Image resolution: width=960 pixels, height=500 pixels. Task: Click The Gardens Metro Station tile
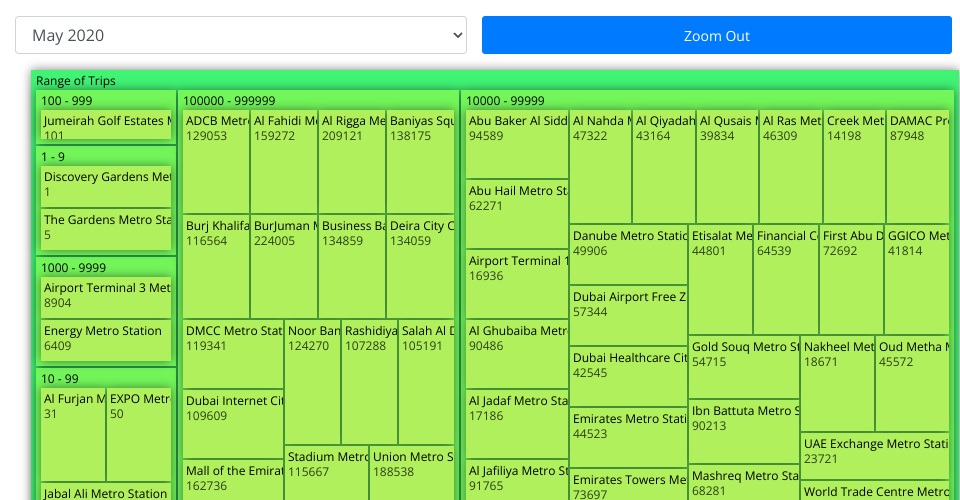point(106,229)
